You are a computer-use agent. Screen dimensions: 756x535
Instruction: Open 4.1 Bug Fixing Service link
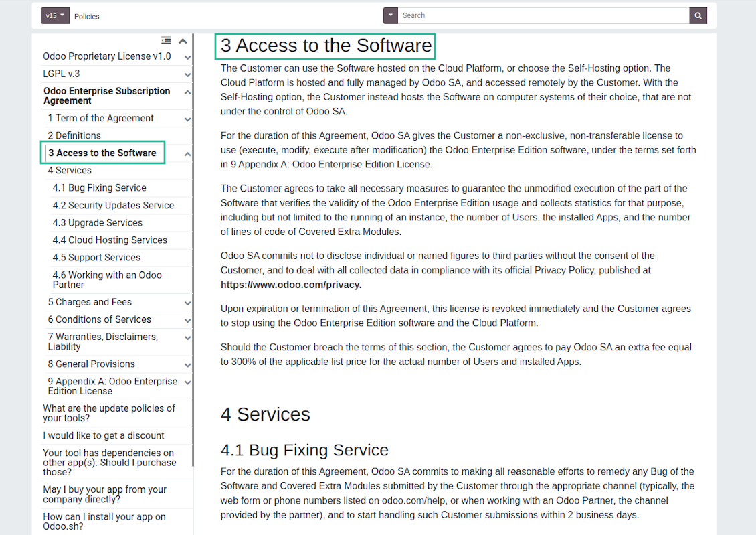pyautogui.click(x=99, y=187)
